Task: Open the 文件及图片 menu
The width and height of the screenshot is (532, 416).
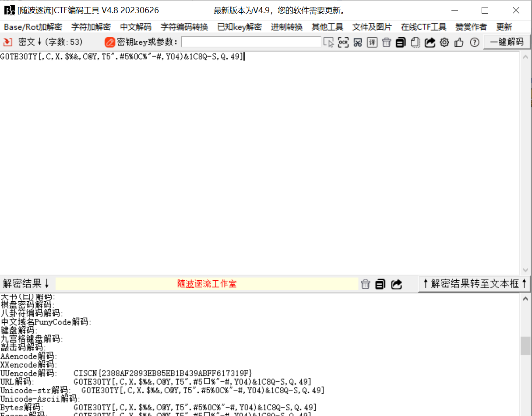Action: [372, 27]
